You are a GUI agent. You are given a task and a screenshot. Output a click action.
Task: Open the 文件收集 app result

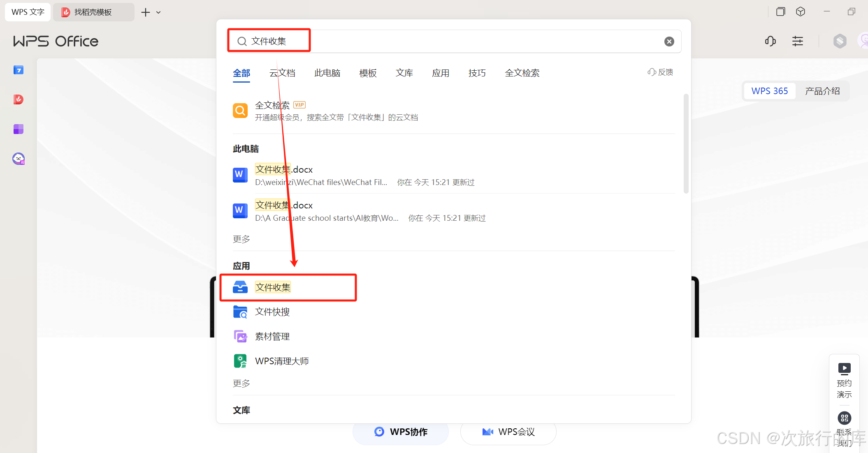(x=273, y=287)
